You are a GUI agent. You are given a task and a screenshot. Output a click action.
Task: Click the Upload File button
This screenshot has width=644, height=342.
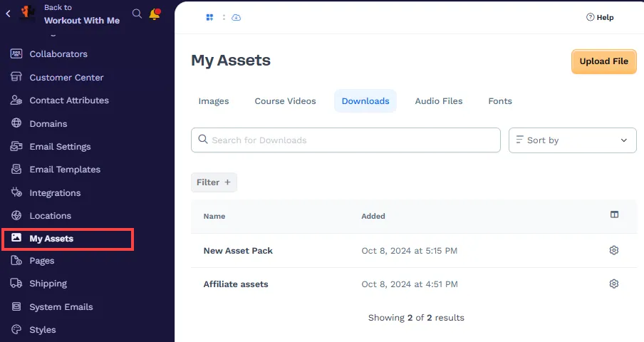[x=603, y=61]
